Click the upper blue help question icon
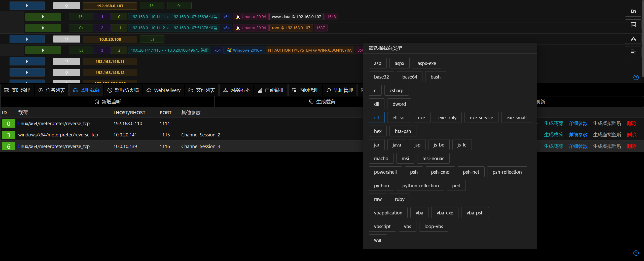 [x=636, y=77]
